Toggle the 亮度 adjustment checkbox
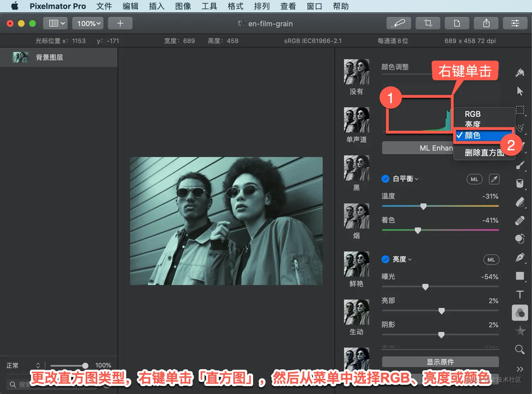 pyautogui.click(x=385, y=259)
